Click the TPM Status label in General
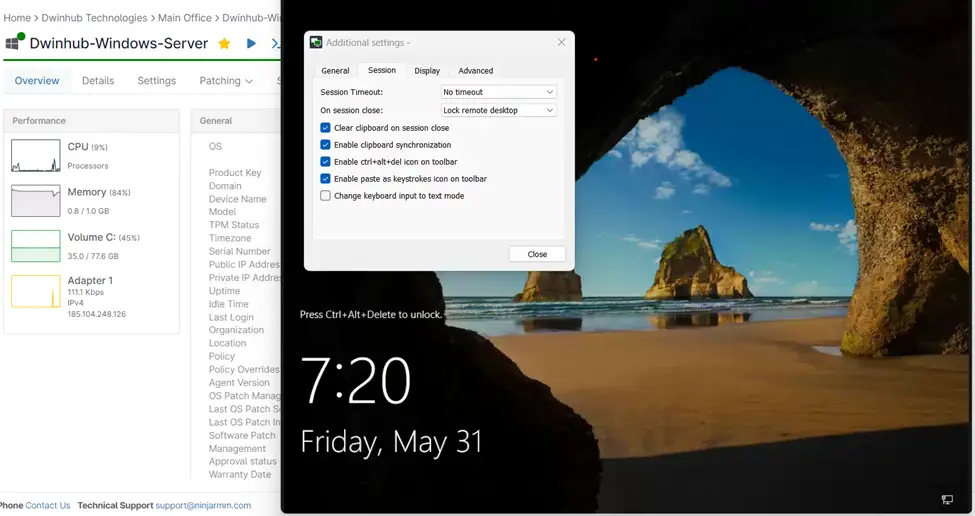This screenshot has width=975, height=516. [234, 224]
